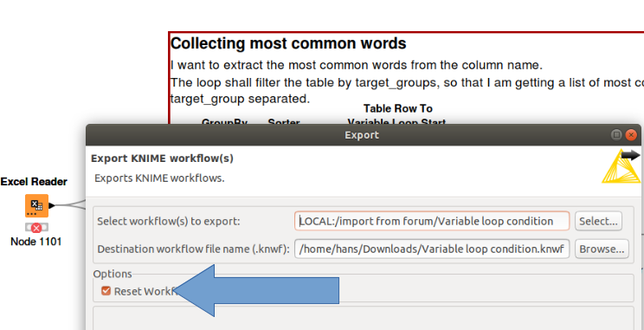Click the KNIME export logo in the dialog

point(621,166)
